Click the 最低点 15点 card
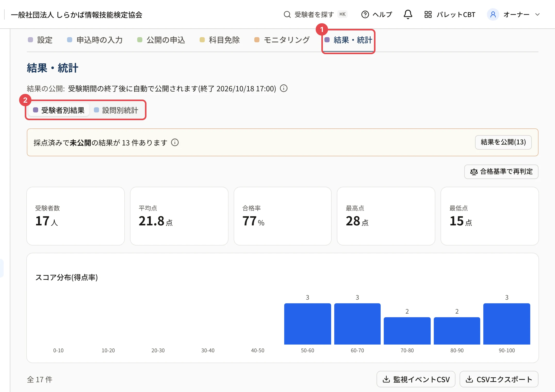 pyautogui.click(x=489, y=216)
